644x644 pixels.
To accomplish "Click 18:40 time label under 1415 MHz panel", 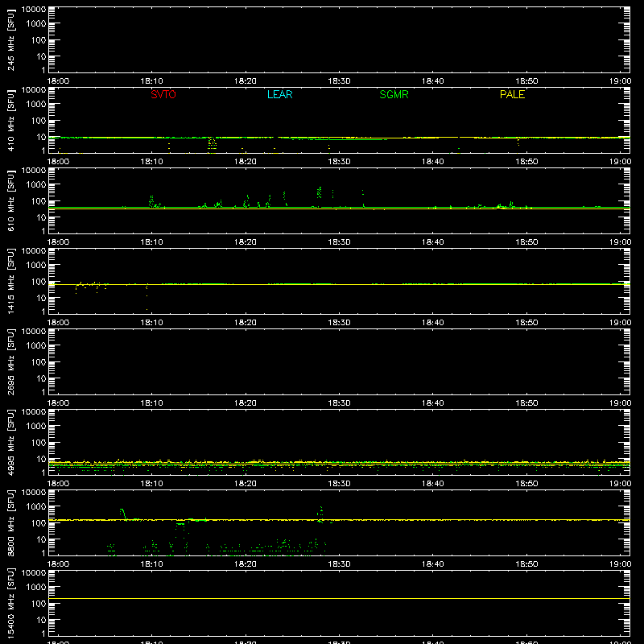I will (433, 323).
